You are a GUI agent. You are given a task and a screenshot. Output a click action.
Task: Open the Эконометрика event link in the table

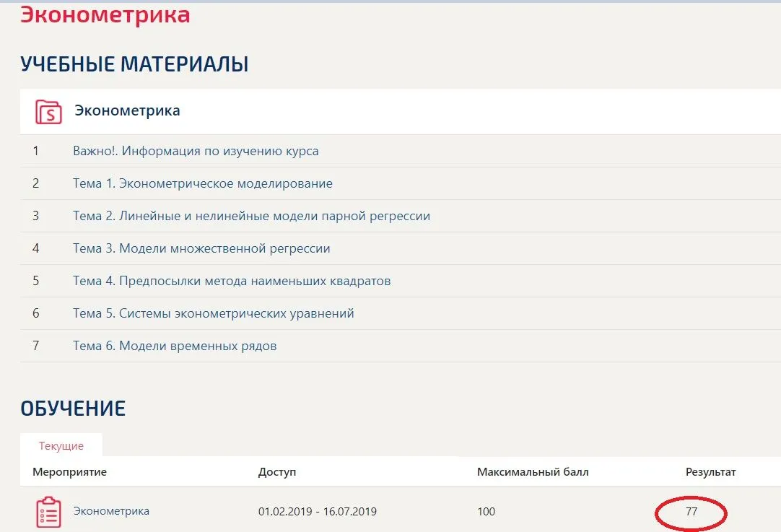(111, 511)
